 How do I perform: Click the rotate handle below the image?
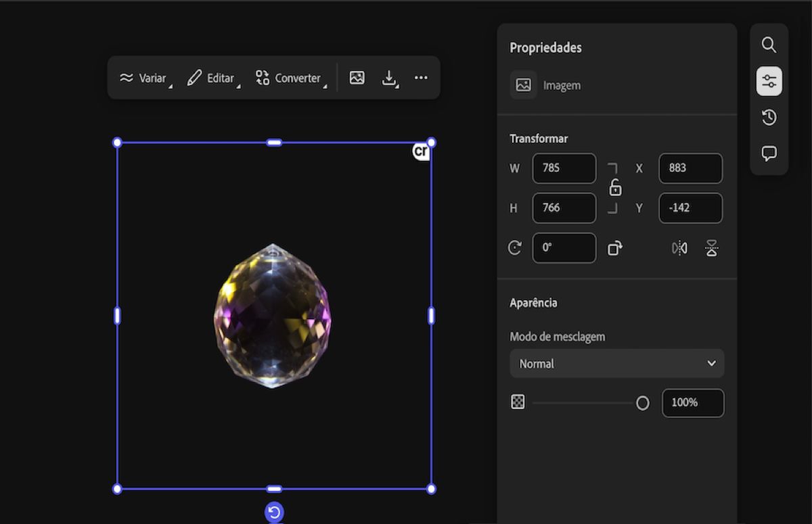coord(274,513)
